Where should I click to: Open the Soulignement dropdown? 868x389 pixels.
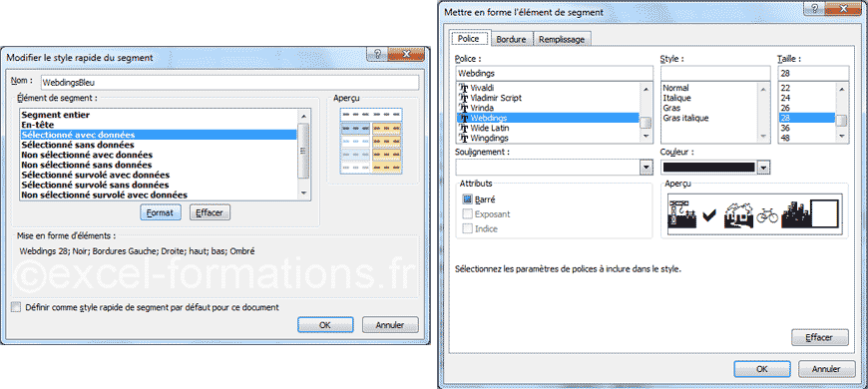click(647, 167)
